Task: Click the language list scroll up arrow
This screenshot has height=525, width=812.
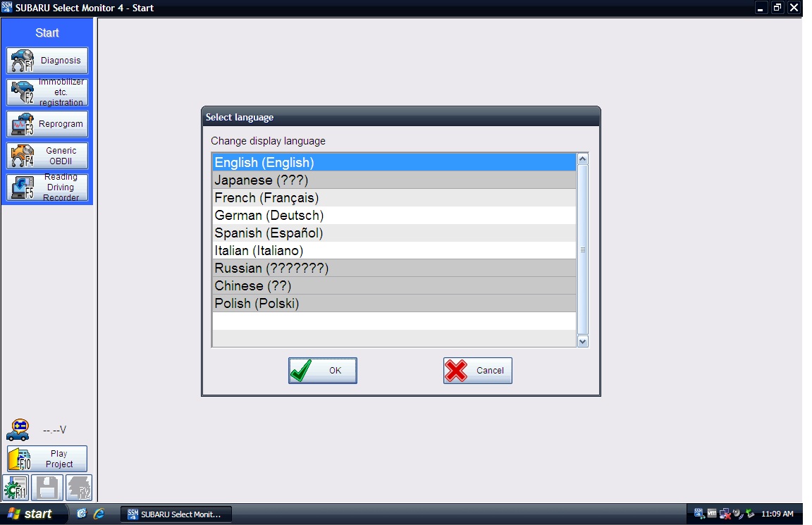Action: pos(583,159)
